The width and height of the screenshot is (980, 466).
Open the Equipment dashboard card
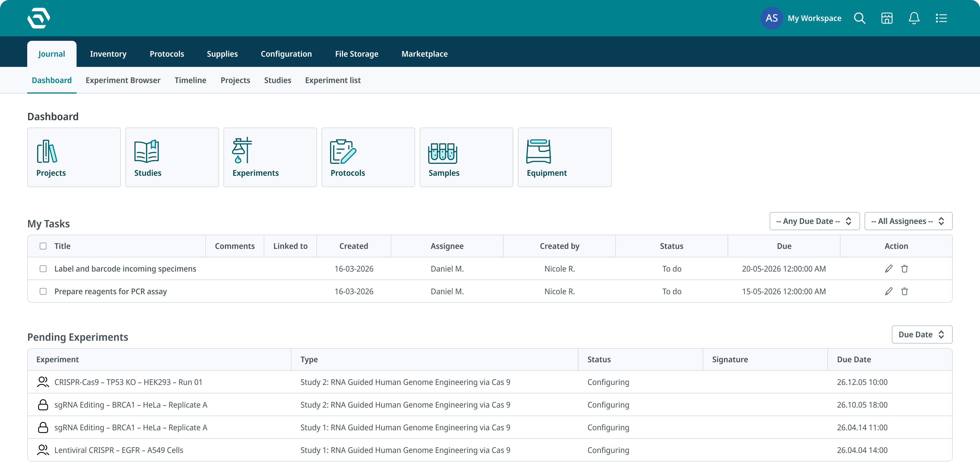click(565, 157)
